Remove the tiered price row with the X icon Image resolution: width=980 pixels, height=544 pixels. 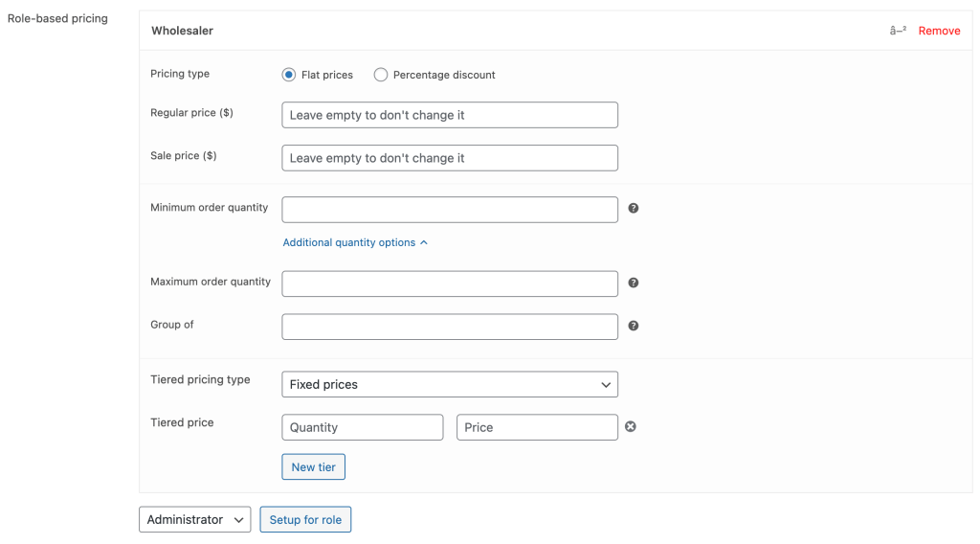[x=630, y=426]
